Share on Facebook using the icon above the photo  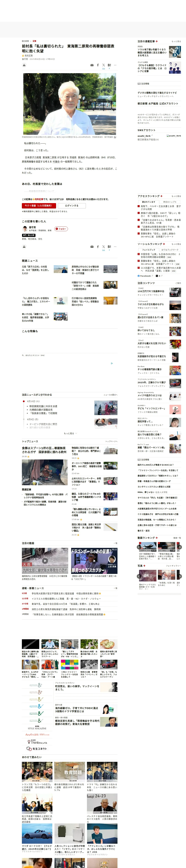point(98,65)
